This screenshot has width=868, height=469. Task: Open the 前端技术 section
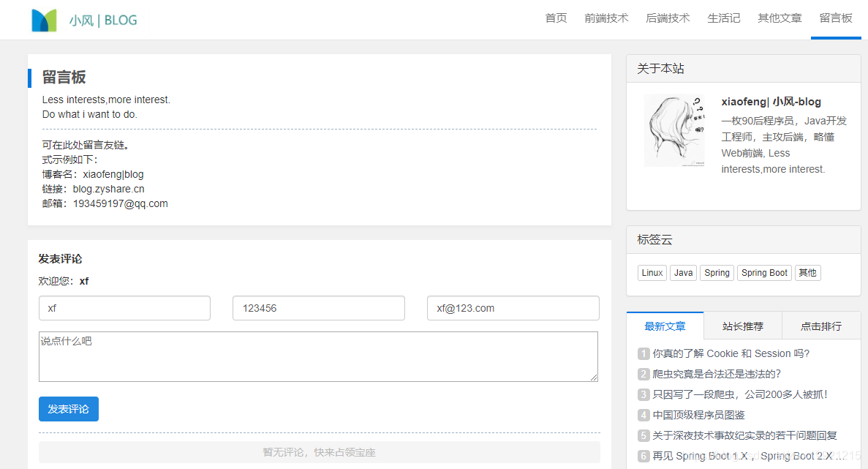tap(606, 18)
